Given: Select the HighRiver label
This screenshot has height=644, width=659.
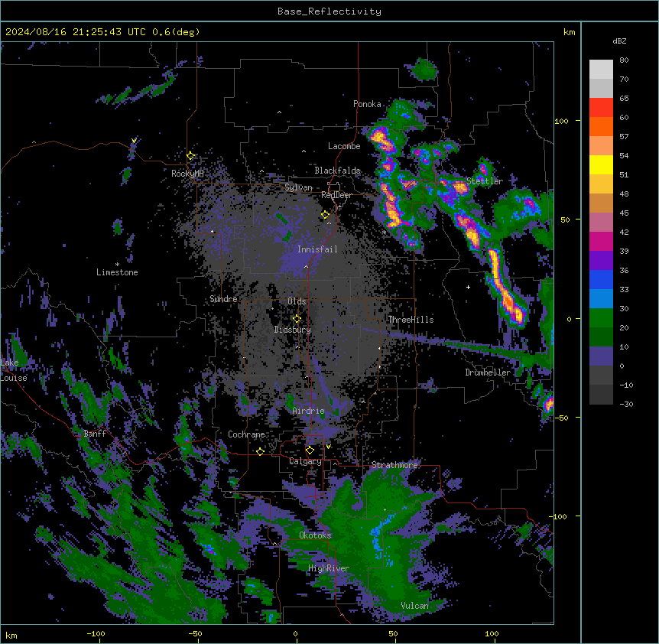Looking at the screenshot, I should pos(329,568).
